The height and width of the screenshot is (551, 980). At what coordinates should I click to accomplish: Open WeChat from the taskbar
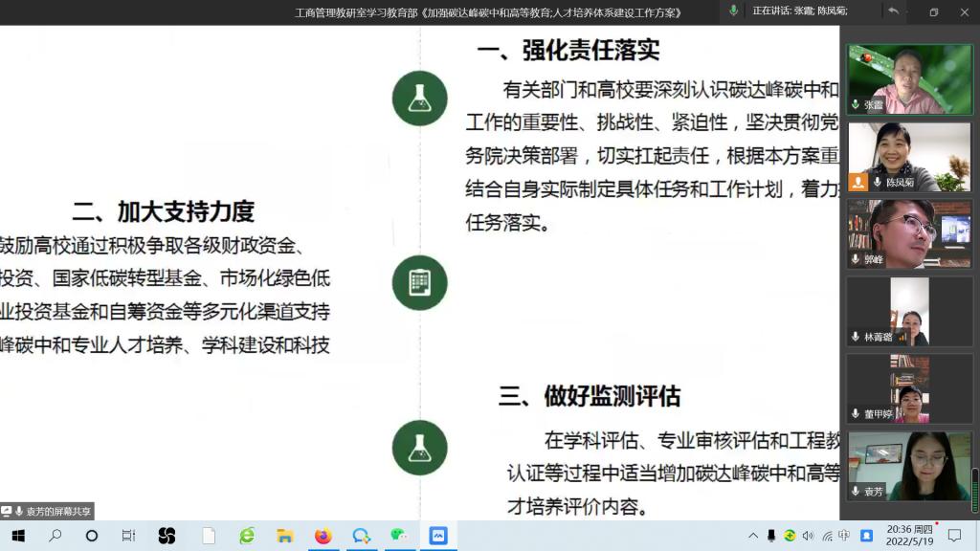tap(399, 536)
